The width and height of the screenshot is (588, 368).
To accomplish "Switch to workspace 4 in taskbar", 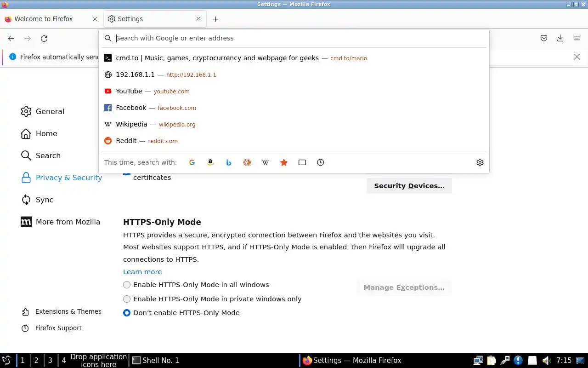I will [64, 361].
